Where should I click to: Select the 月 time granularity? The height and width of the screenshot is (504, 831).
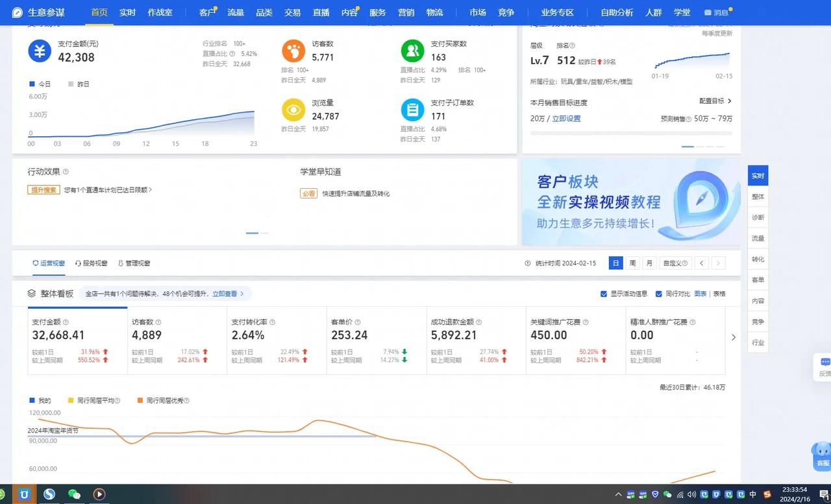click(649, 263)
